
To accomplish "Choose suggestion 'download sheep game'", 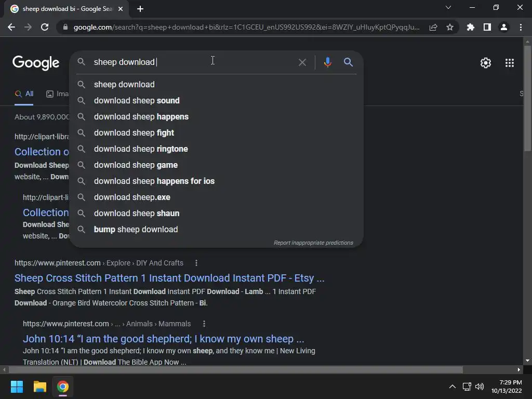I will (x=217, y=165).
